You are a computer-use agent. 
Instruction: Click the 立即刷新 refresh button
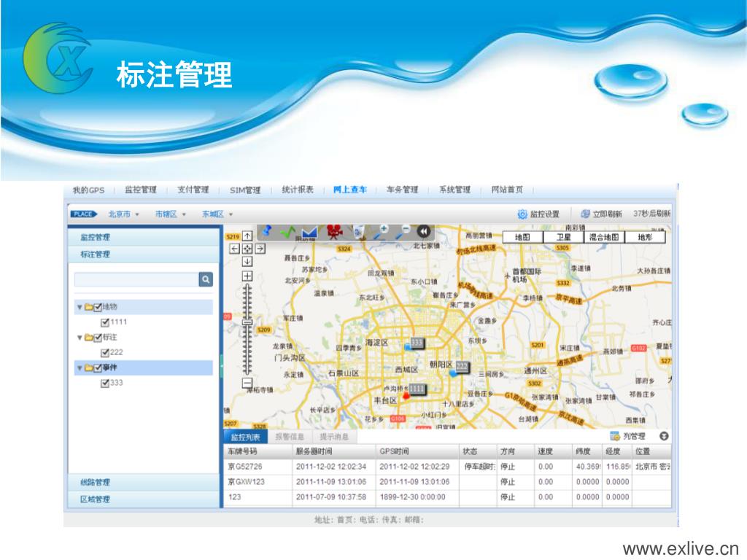(602, 214)
